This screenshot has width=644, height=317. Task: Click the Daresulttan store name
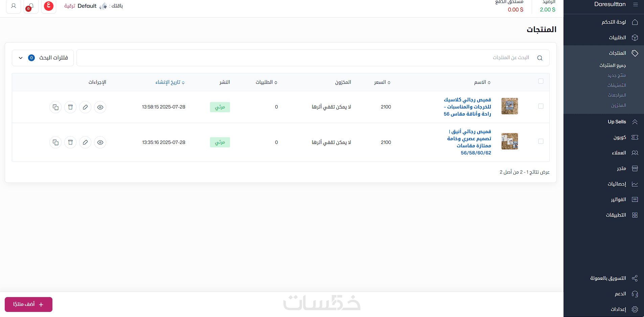pyautogui.click(x=610, y=4)
